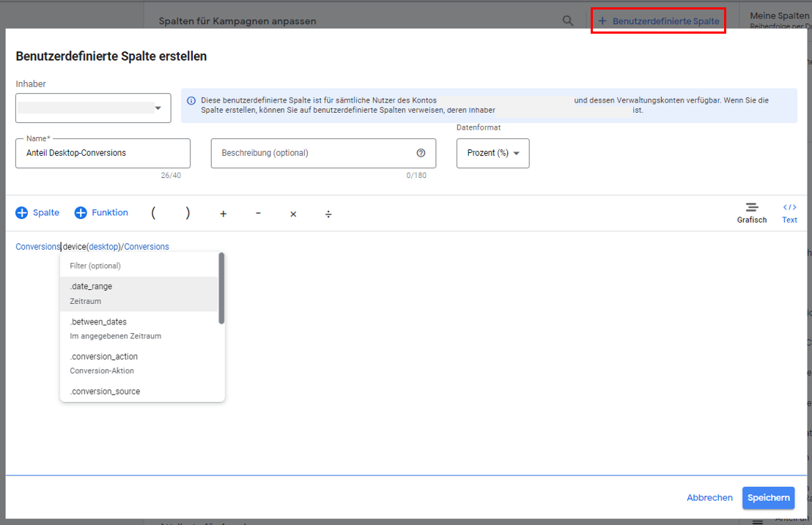Image resolution: width=812 pixels, height=525 pixels.
Task: Insert the addition operator
Action: (x=223, y=213)
